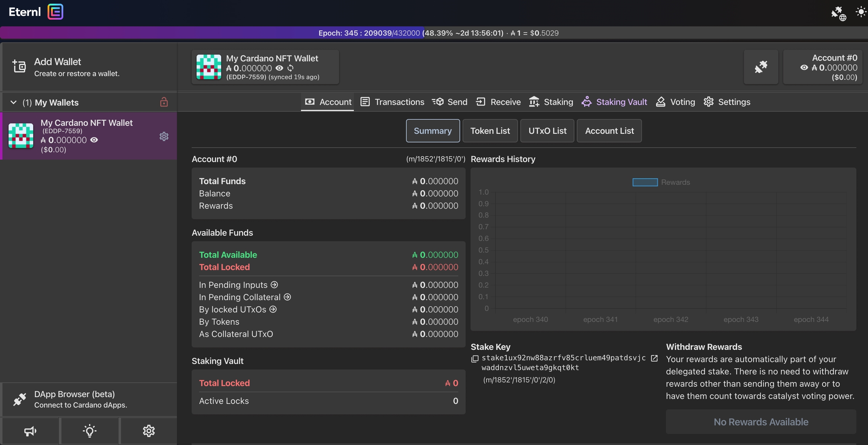The image size is (868, 445).
Task: Open the Staking Vault tab
Action: (614, 102)
